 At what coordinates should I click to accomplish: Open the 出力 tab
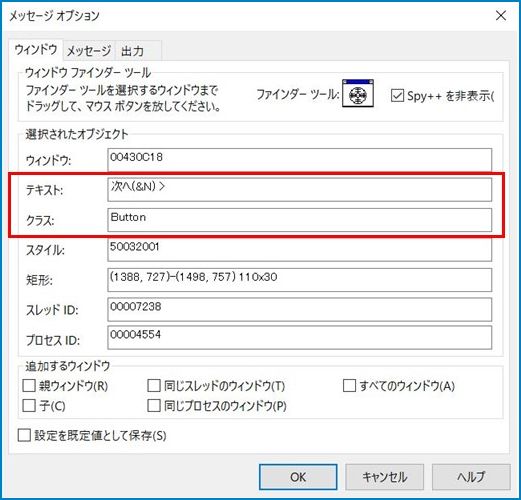(138, 51)
